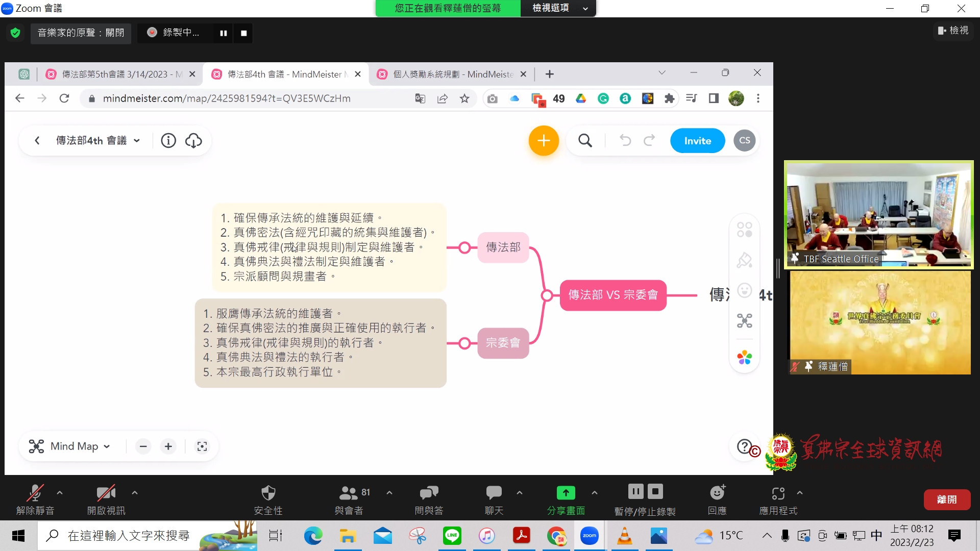The image size is (980, 551).
Task: Click the orange add node plus button
Action: pos(544,141)
